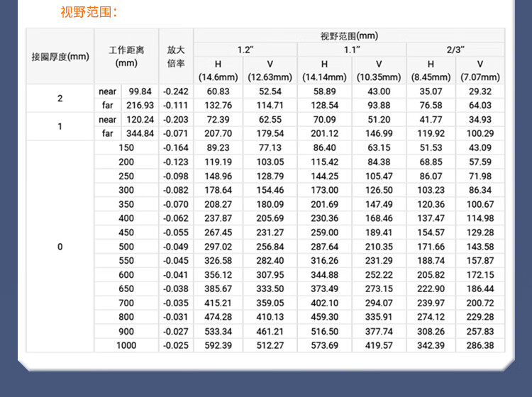
Task: Select the cell 173.00
Action: 324,190
